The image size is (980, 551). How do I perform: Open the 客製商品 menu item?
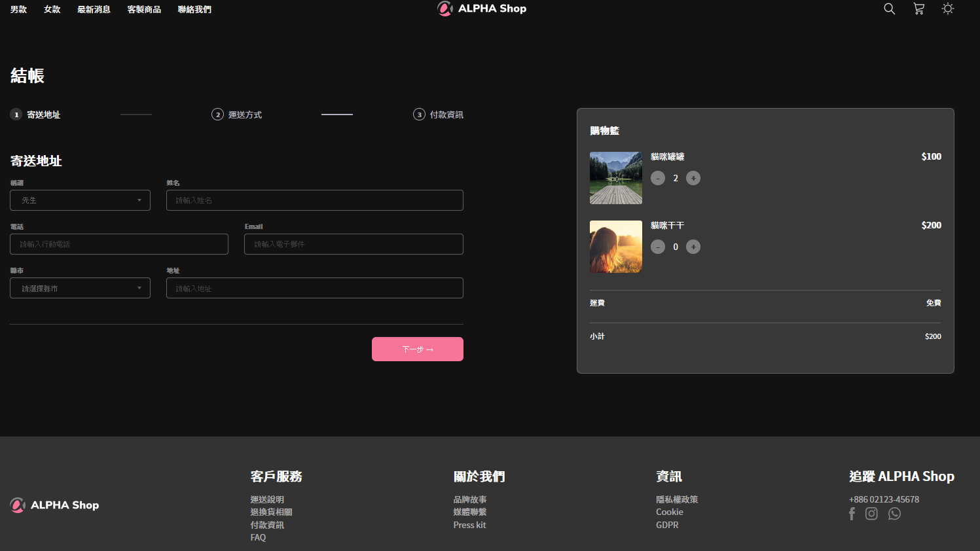coord(144,9)
